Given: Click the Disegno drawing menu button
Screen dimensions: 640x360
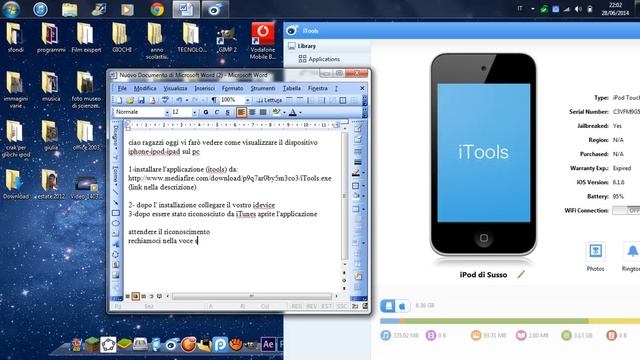Looking at the screenshot, I should click(x=116, y=136).
